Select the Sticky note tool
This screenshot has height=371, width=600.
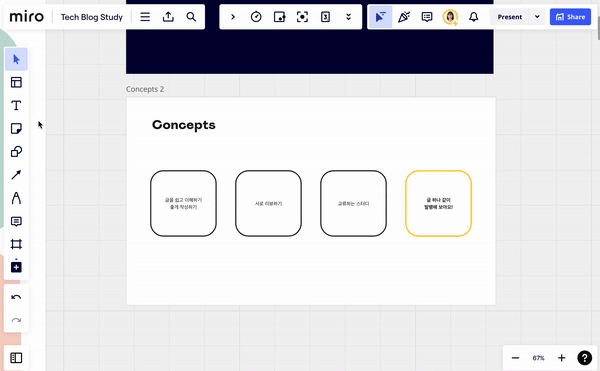click(16, 129)
